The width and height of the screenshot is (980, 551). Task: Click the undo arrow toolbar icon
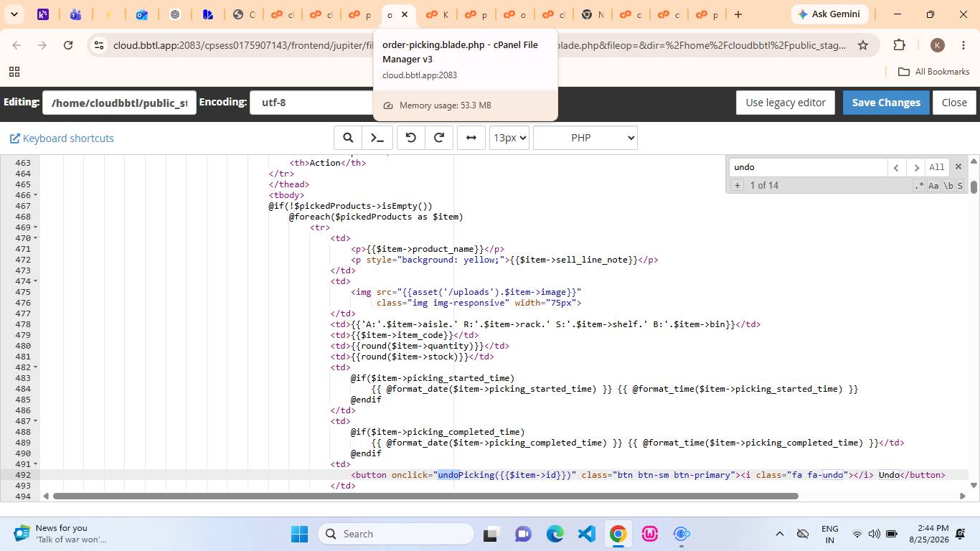tap(411, 138)
